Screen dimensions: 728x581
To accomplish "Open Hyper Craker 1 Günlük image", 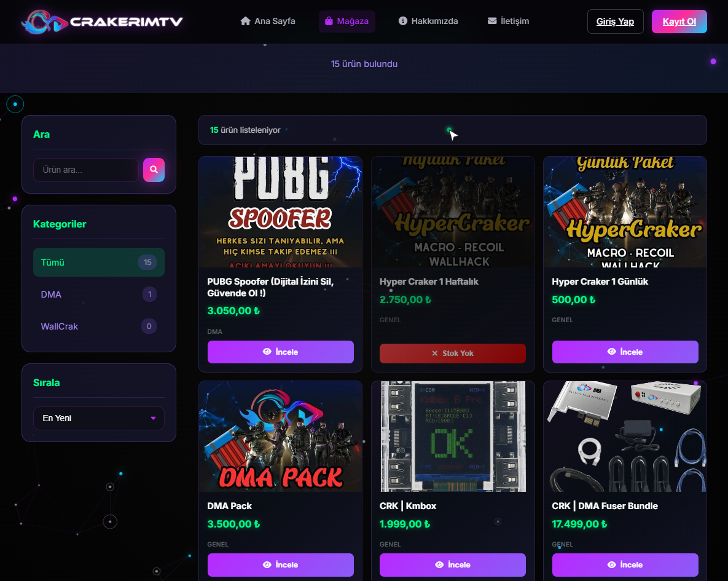I will pos(625,212).
